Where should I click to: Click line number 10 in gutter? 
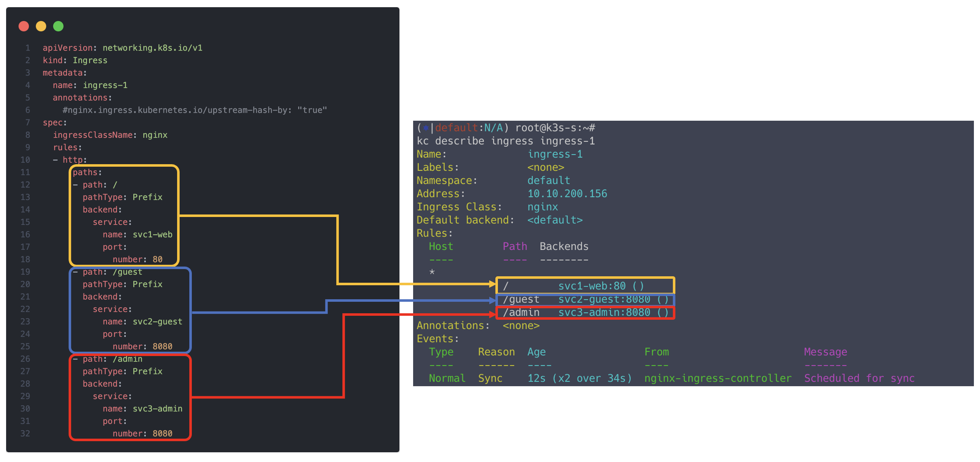tap(25, 160)
